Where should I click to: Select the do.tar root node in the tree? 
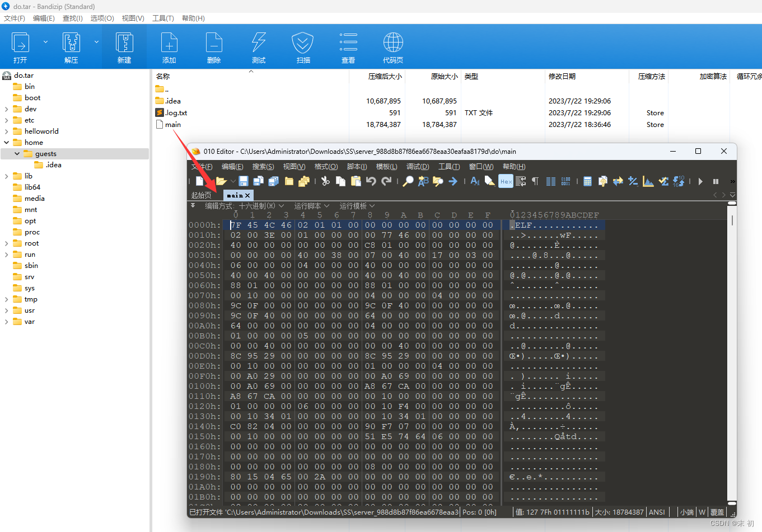(24, 76)
